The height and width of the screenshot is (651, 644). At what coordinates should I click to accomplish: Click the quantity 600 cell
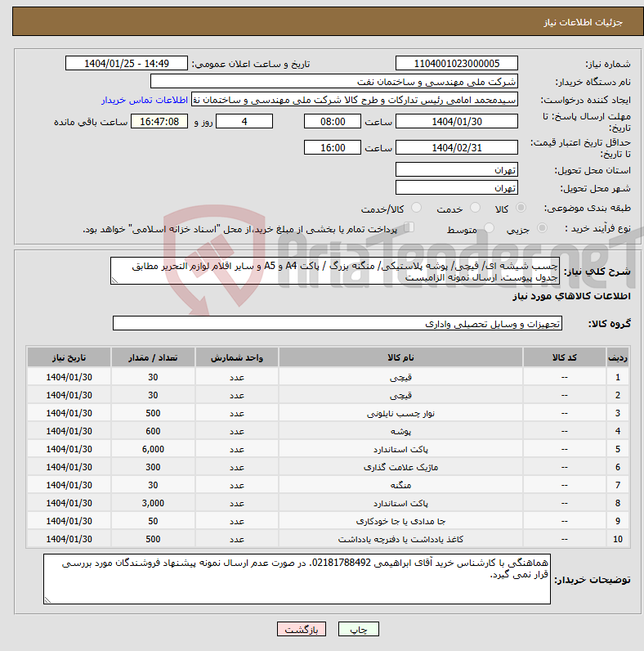pyautogui.click(x=153, y=431)
